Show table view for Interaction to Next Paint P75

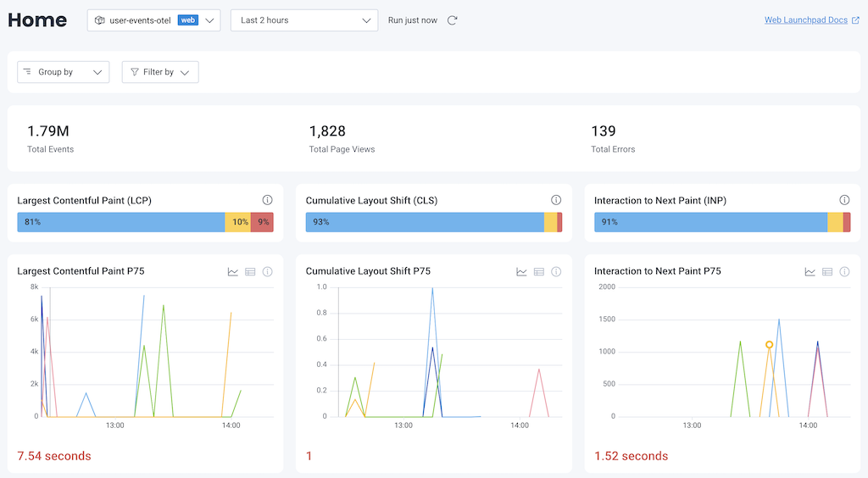pyautogui.click(x=827, y=272)
